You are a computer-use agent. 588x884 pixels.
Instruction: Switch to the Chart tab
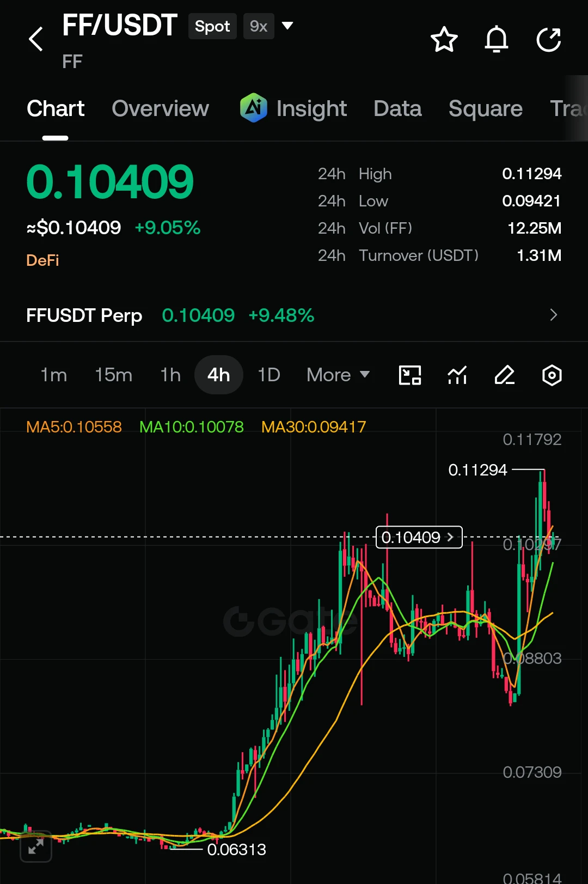tap(56, 108)
